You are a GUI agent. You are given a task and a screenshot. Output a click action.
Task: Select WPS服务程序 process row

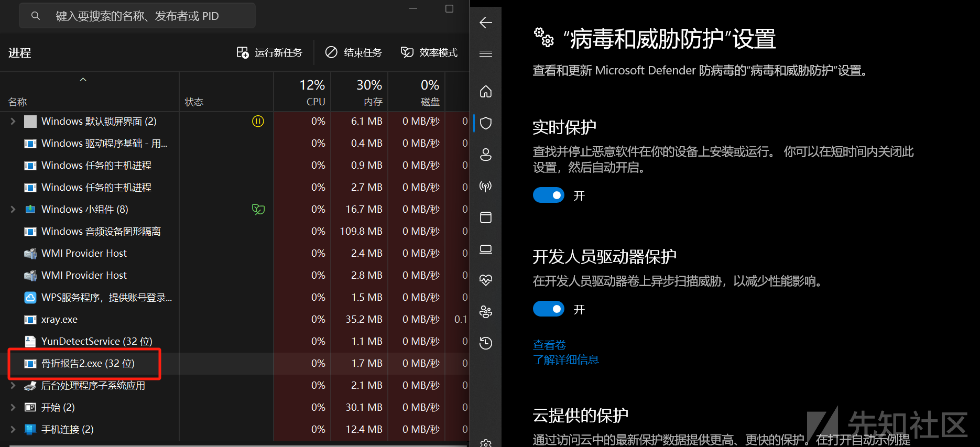234,297
